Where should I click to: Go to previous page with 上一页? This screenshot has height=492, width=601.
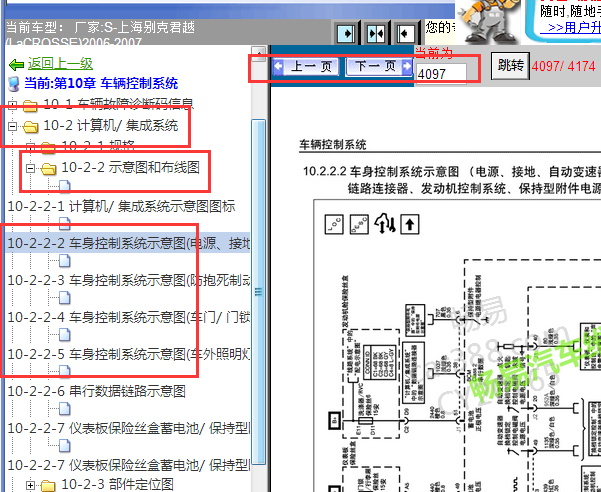(305, 67)
